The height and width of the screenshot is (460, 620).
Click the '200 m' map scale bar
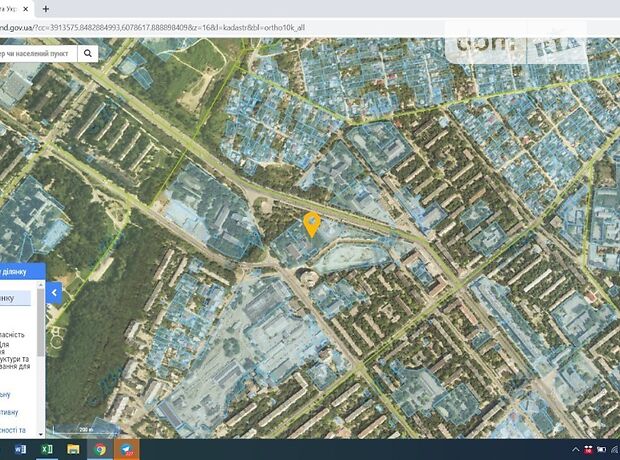pos(86,430)
